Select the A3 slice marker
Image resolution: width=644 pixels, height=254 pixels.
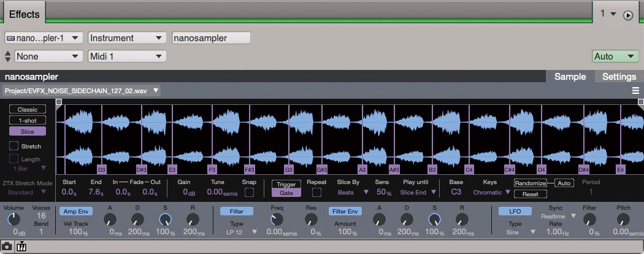click(x=362, y=169)
